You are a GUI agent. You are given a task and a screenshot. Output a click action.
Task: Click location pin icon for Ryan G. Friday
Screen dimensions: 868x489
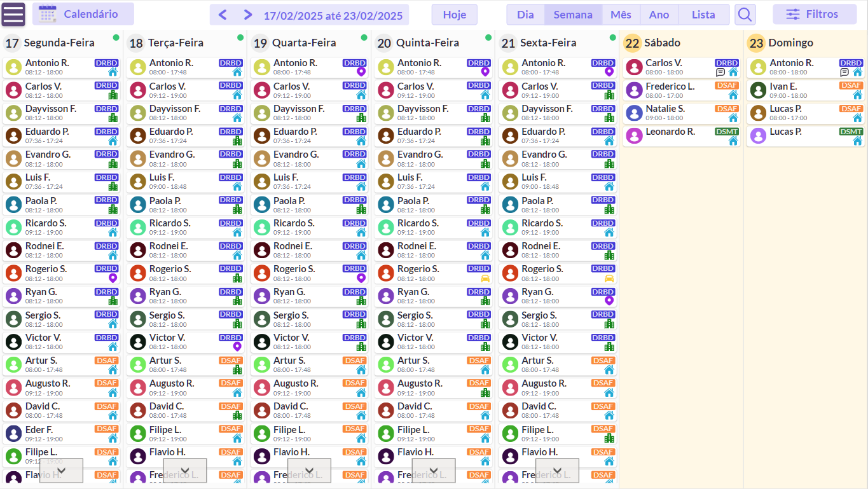[609, 301]
